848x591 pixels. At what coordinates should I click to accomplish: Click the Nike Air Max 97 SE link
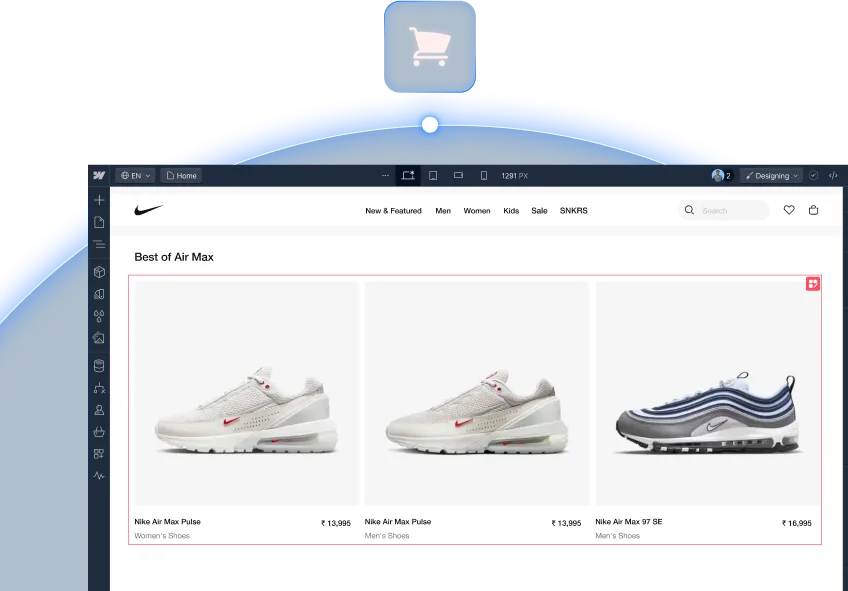628,522
